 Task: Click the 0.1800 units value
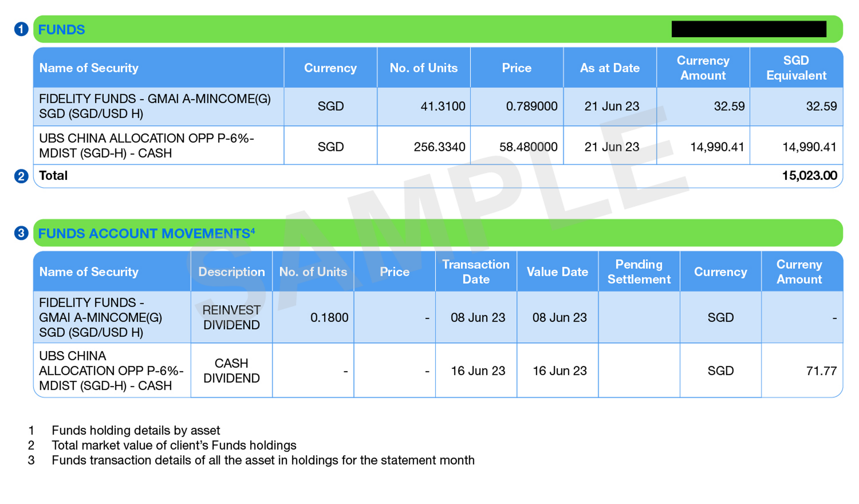click(x=329, y=318)
